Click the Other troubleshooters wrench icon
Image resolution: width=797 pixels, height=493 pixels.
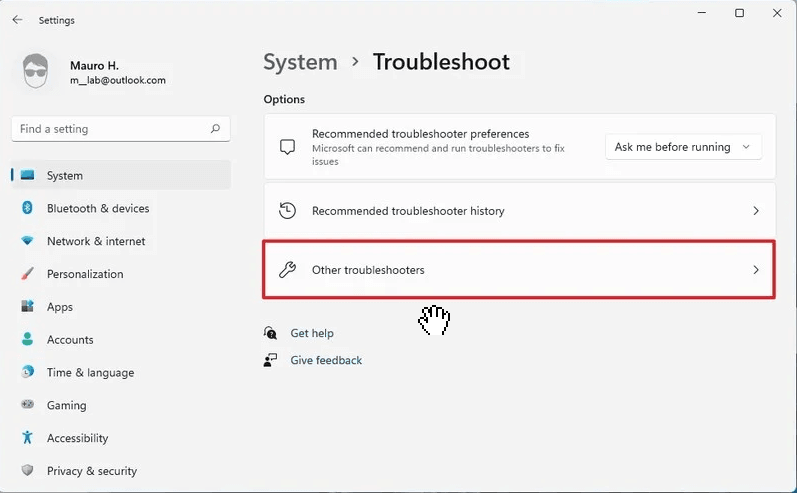tap(288, 270)
